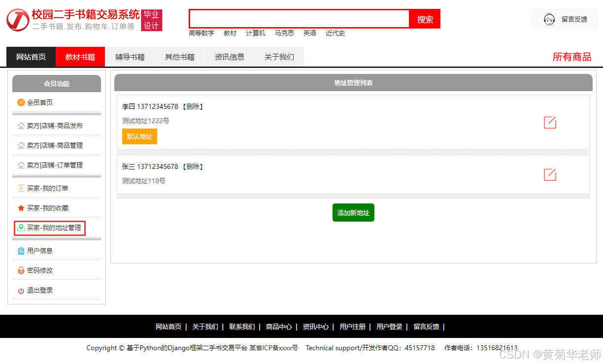Open 资讯信息 tab
603x364 pixels.
click(230, 57)
